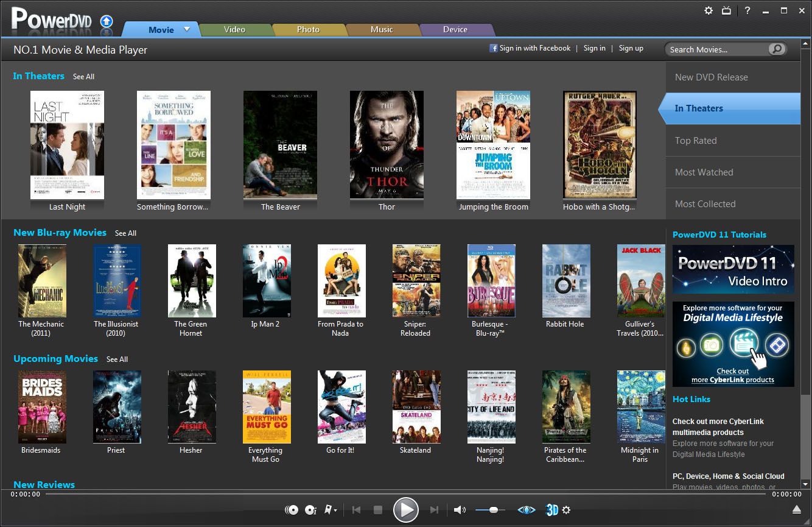
Task: Open The Mechanic (2011) poster
Action: [x=42, y=281]
